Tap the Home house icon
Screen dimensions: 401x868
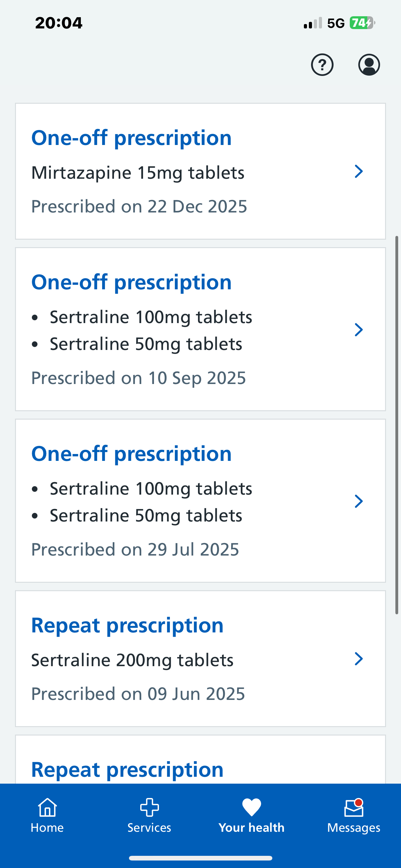pyautogui.click(x=47, y=807)
